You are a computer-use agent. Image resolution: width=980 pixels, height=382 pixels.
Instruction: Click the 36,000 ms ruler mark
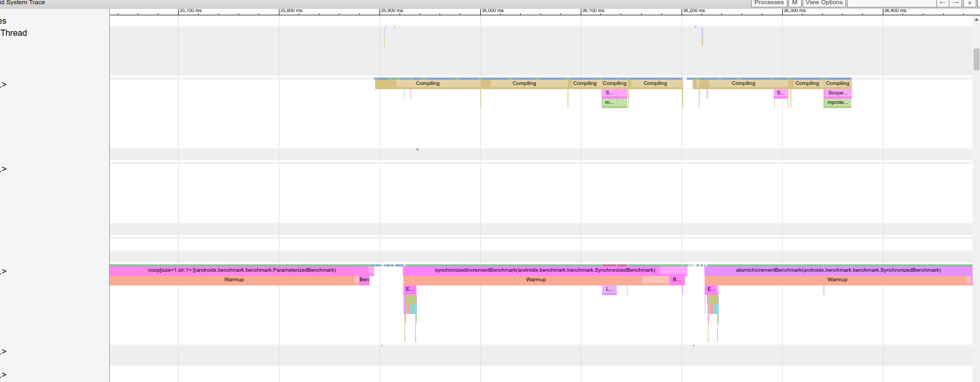click(x=492, y=11)
